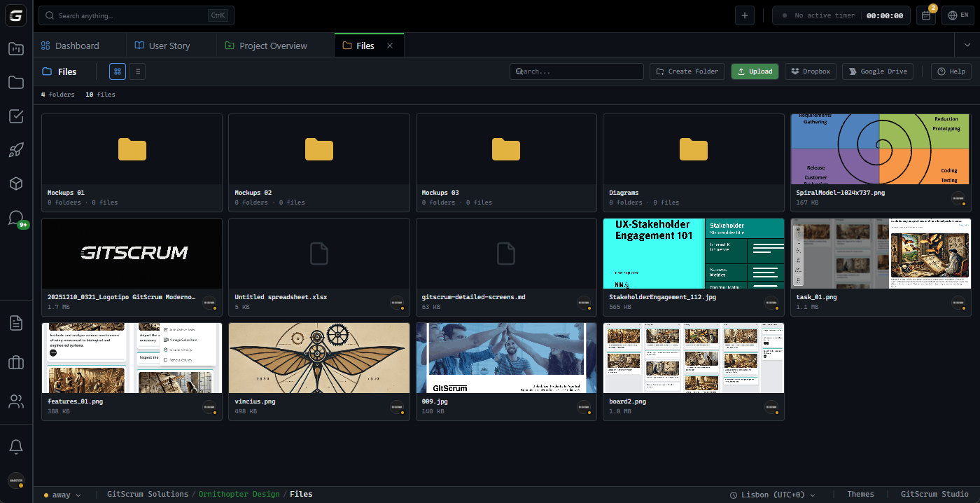Open the team members icon in sidebar
Screen dimensions: 980x503
(15, 401)
